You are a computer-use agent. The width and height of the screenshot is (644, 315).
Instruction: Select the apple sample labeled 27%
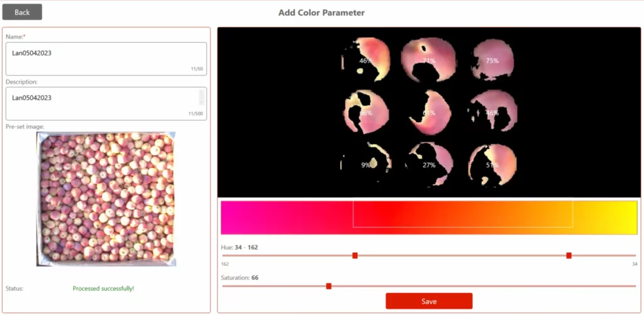(x=429, y=165)
